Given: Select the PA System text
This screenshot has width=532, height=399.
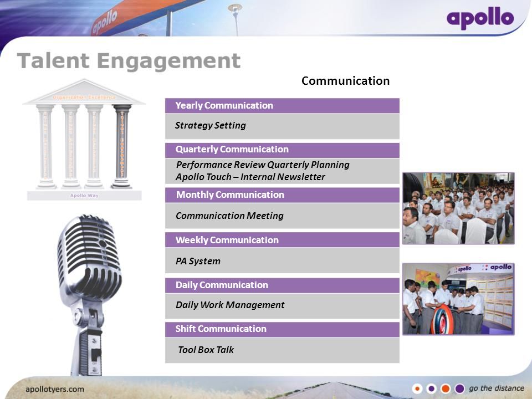Looking at the screenshot, I should point(198,261).
